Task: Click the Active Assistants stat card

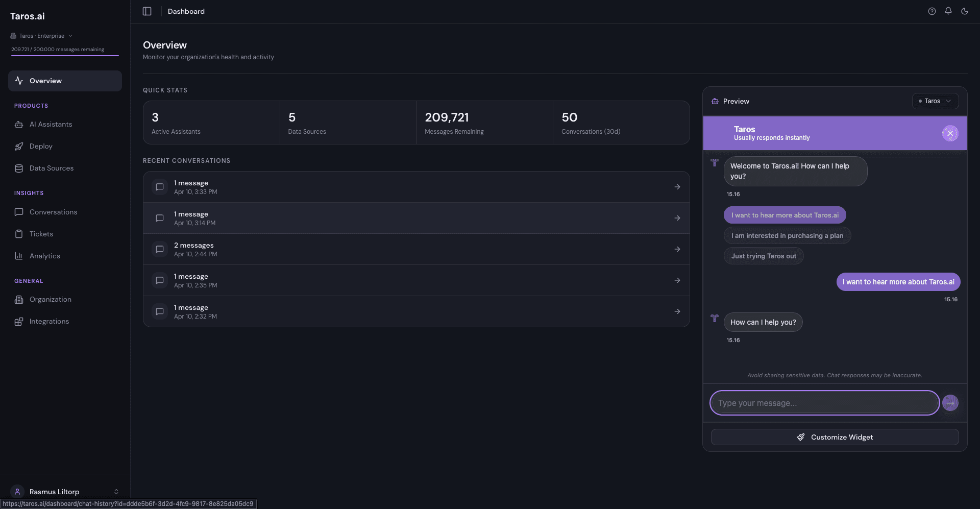Action: point(211,123)
